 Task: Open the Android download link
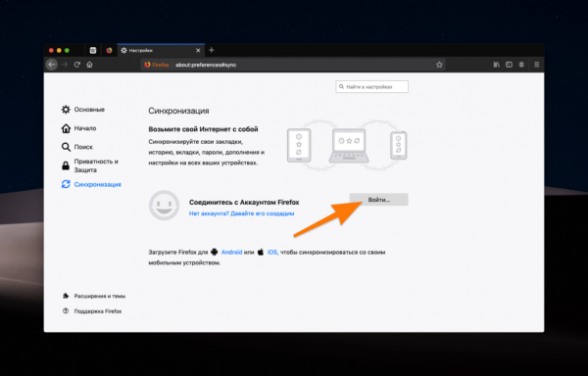click(231, 252)
